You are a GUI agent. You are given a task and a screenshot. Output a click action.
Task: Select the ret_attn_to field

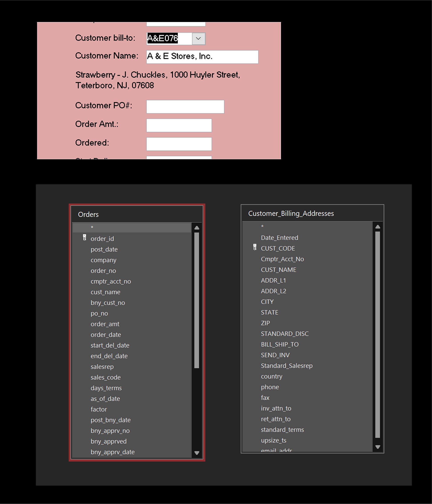(x=308, y=419)
